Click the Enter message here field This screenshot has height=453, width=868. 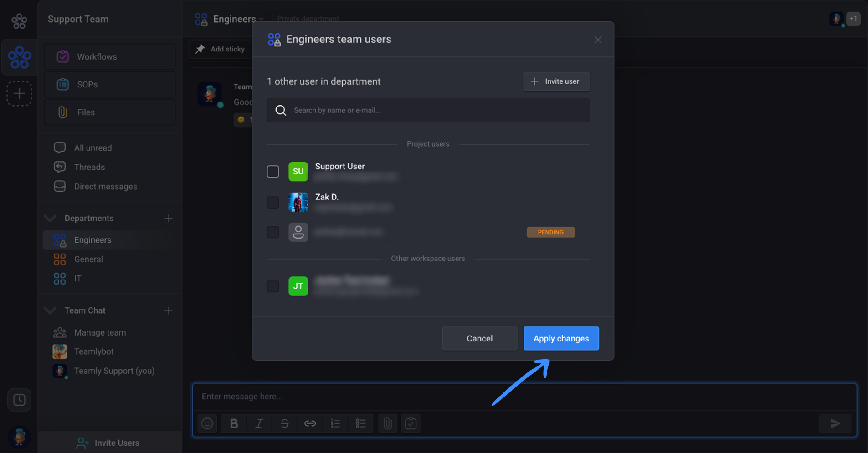click(x=524, y=397)
